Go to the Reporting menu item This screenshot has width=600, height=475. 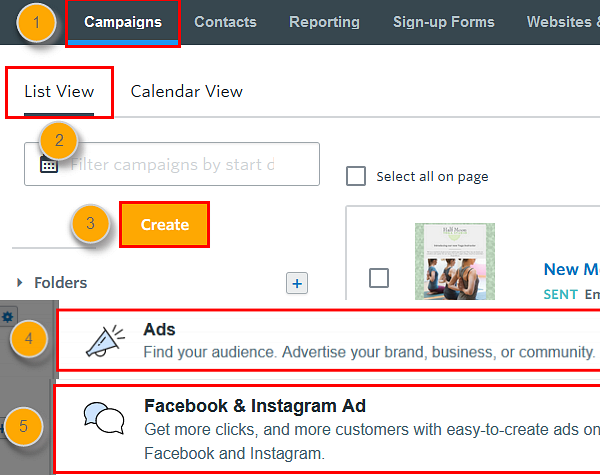click(324, 22)
